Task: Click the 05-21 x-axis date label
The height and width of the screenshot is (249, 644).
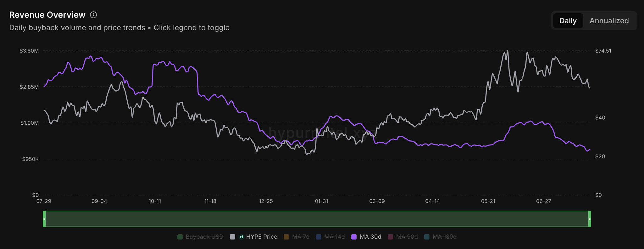Action: (488, 201)
